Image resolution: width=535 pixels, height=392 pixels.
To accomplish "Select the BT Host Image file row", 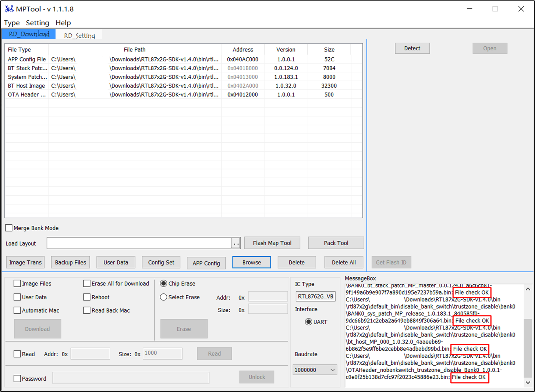I will point(26,86).
